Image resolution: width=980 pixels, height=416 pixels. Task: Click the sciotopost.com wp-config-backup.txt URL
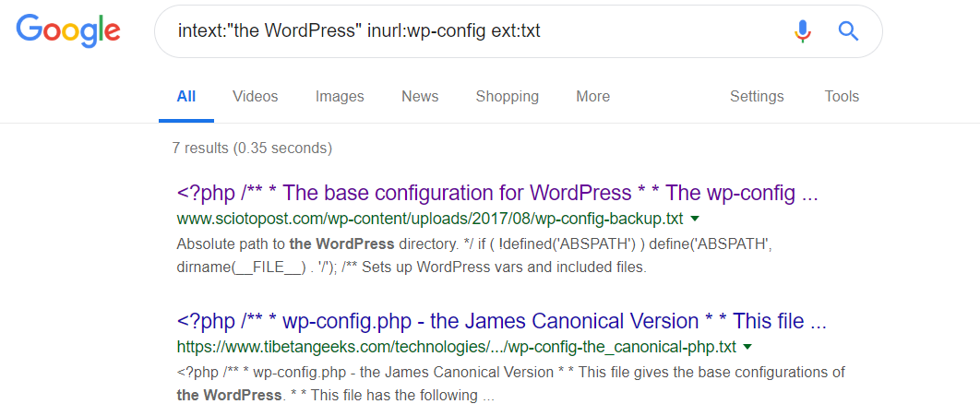pos(431,220)
